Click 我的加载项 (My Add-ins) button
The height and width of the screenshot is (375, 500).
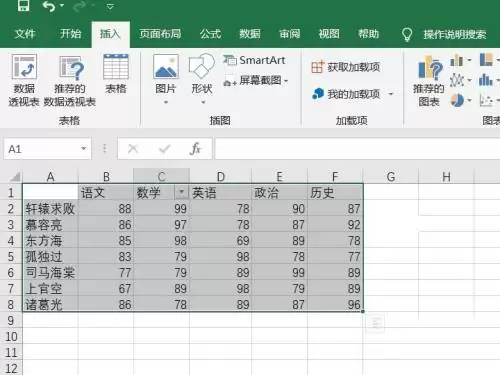tap(353, 94)
